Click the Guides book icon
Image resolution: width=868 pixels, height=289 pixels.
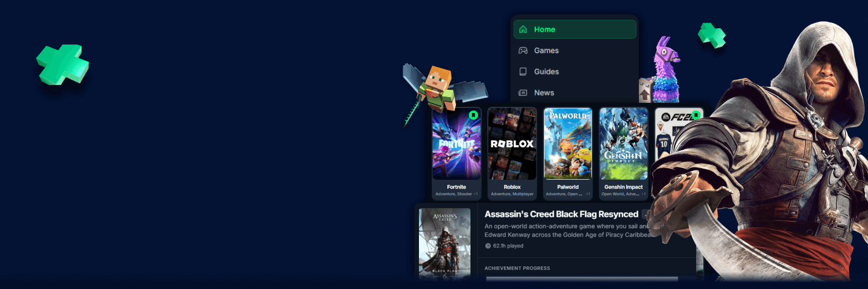(523, 72)
